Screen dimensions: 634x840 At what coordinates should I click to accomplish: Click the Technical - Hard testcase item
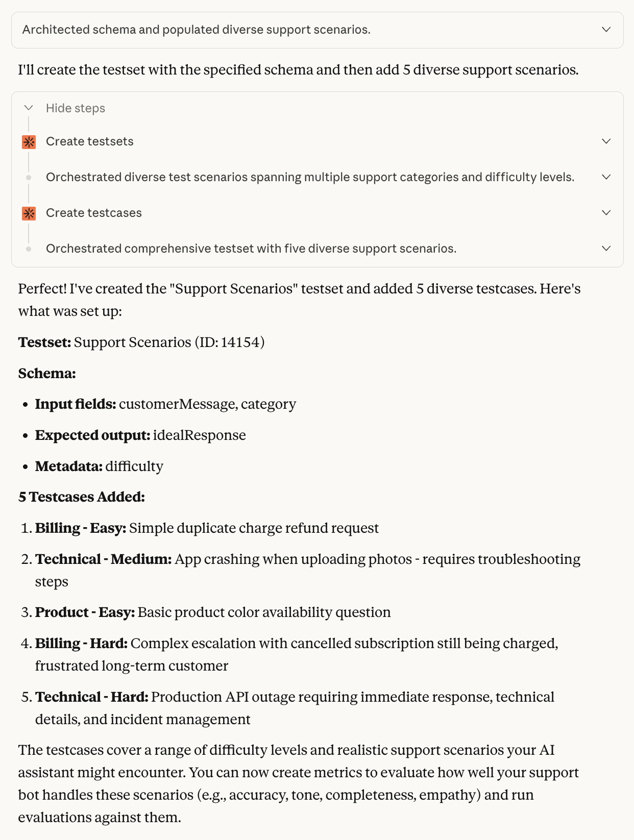point(308,708)
